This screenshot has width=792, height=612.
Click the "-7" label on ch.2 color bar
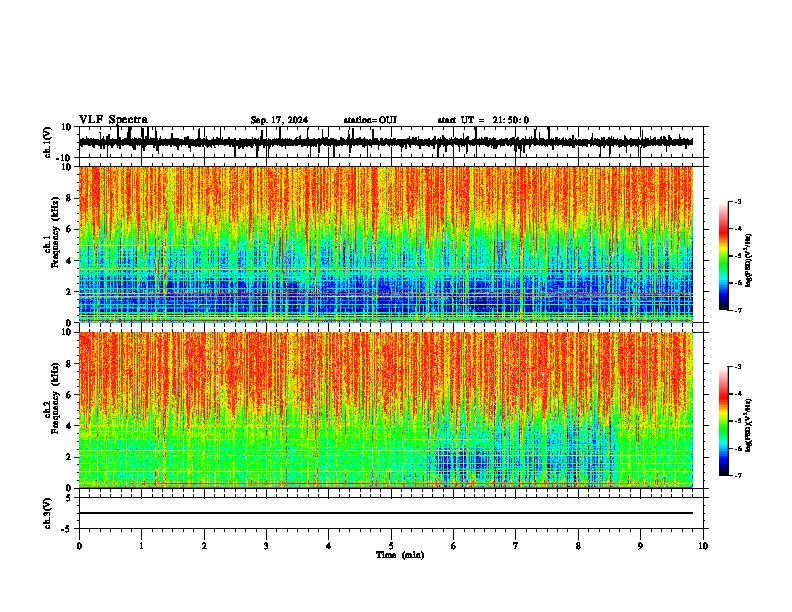tap(737, 475)
